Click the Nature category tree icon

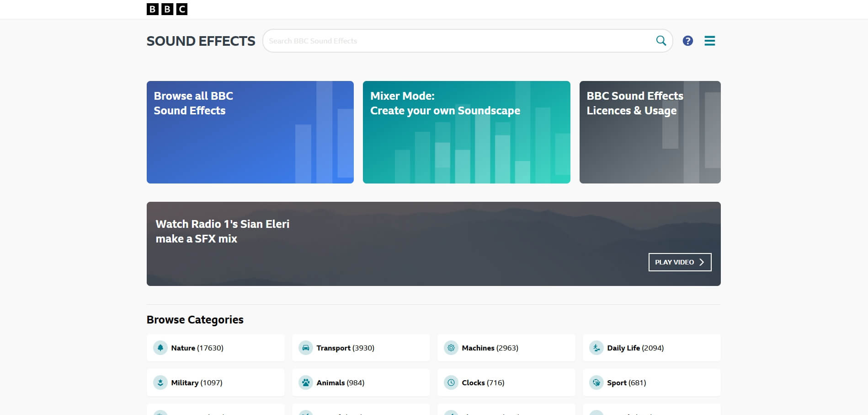tap(160, 348)
